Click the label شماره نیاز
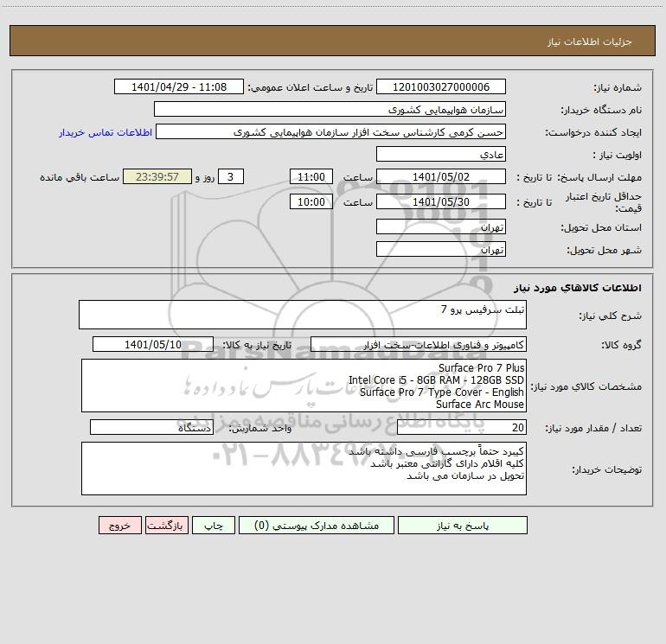Image resolution: width=666 pixels, height=644 pixels. coord(618,88)
